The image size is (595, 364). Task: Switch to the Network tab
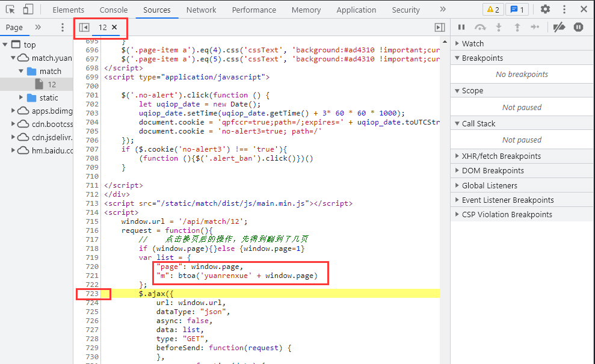coord(201,10)
